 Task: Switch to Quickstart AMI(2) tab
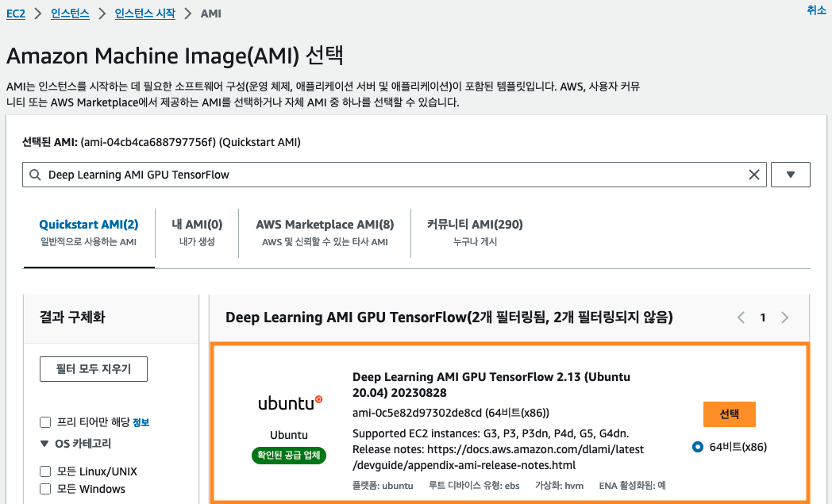(89, 233)
